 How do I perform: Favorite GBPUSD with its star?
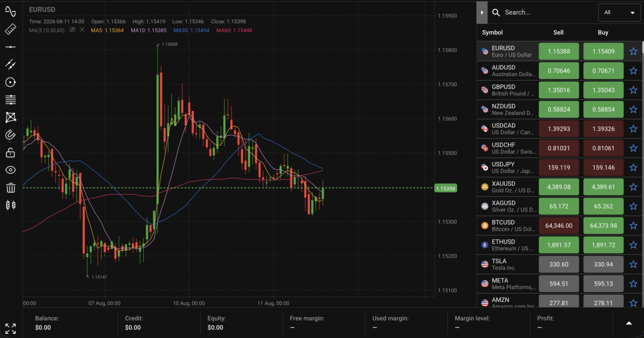tap(633, 90)
